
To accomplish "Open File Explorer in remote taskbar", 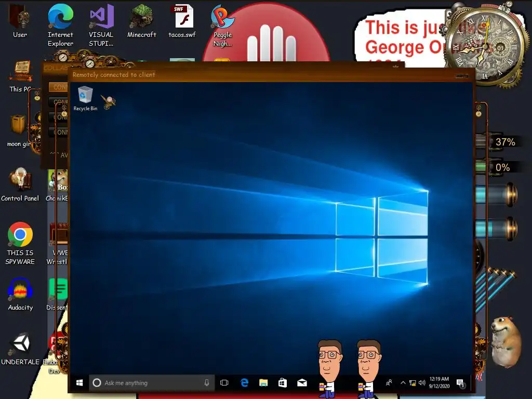I will [x=263, y=383].
